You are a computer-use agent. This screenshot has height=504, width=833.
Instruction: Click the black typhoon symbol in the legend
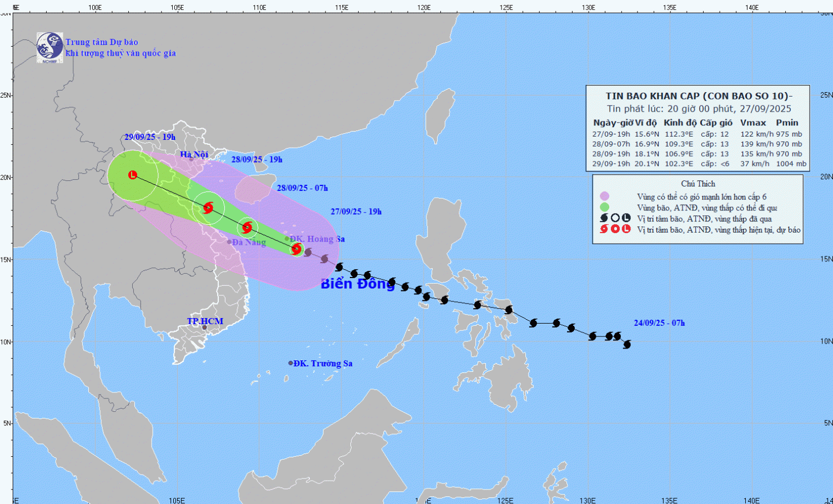(604, 218)
